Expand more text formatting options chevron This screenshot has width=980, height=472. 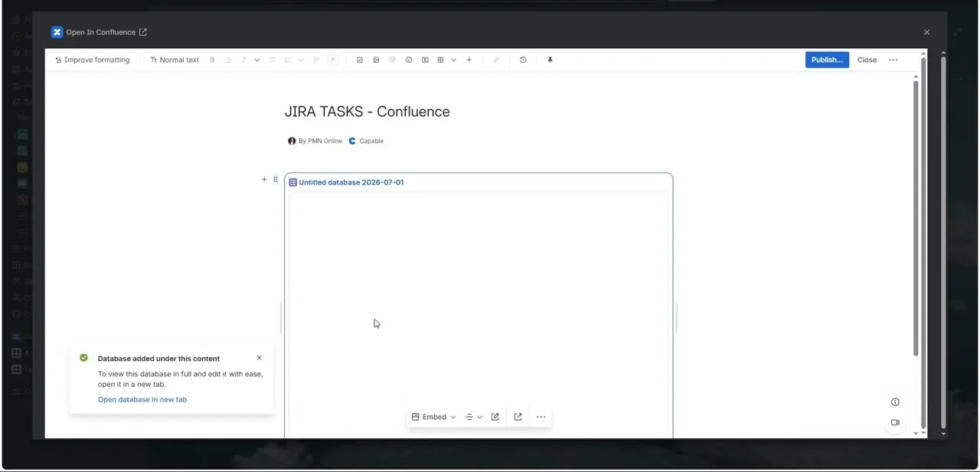click(257, 60)
